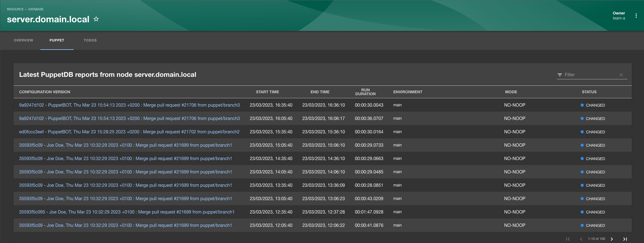
Task: Click CHANGED status in 16:35:40 row
Action: click(595, 105)
